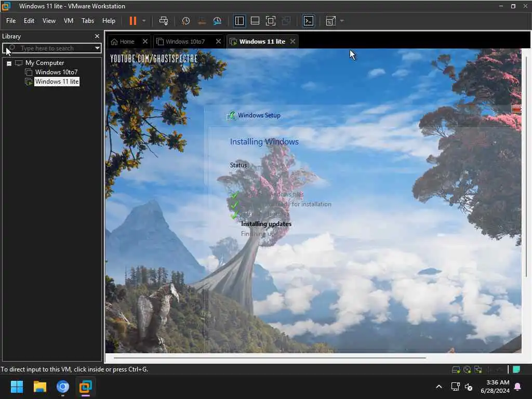Open notifications with the bell icon
532x399 pixels.
[518, 387]
